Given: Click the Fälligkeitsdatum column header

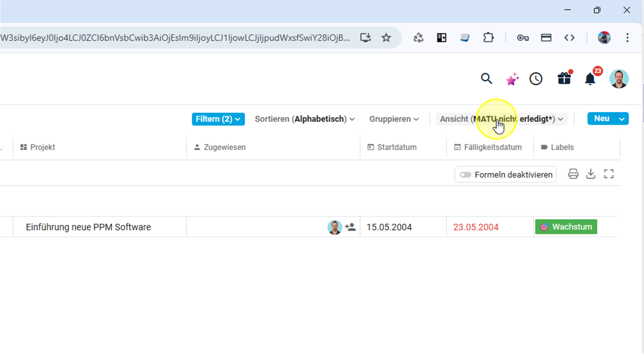Looking at the screenshot, I should point(492,147).
